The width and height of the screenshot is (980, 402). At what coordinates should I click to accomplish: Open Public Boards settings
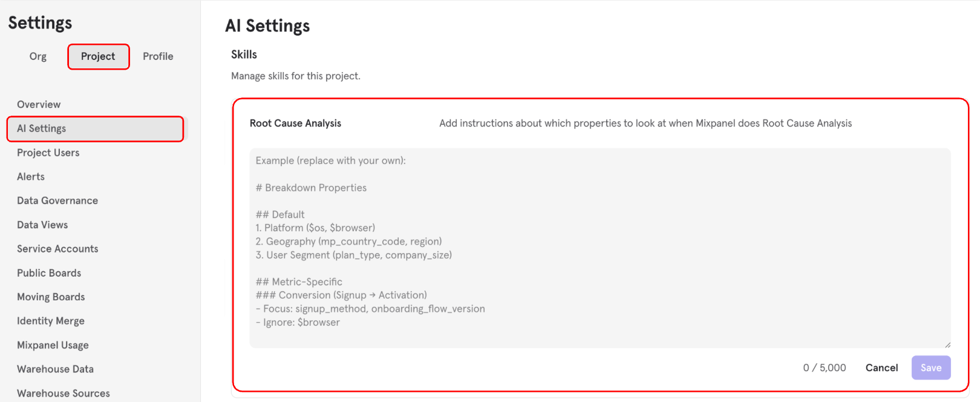tap(49, 273)
